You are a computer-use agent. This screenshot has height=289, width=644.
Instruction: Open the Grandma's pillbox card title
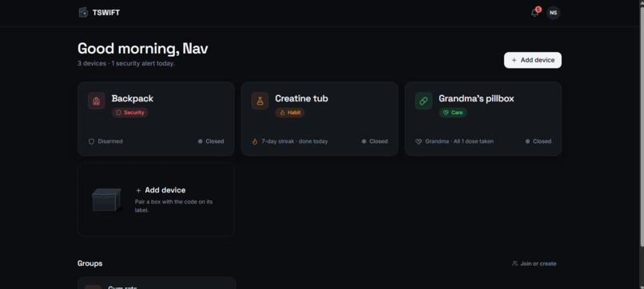pos(476,98)
